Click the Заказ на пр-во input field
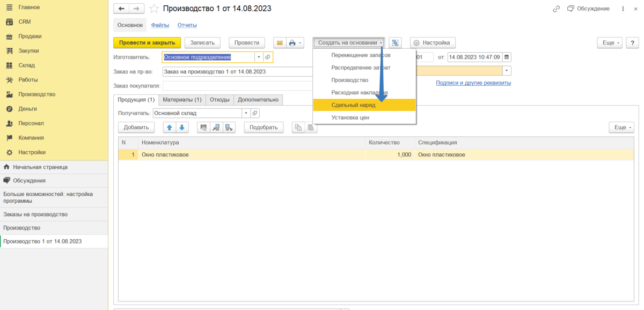Screen dimensions: 644x310 [238, 71]
